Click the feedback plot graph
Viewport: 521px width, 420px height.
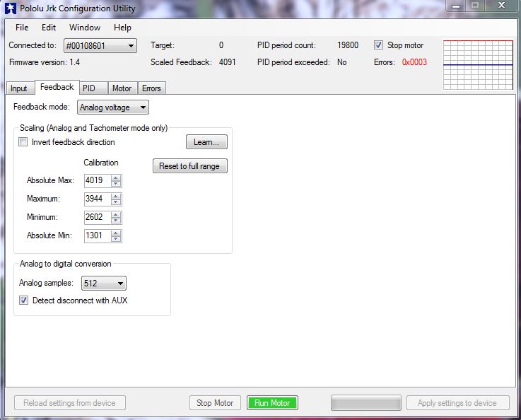(x=478, y=65)
